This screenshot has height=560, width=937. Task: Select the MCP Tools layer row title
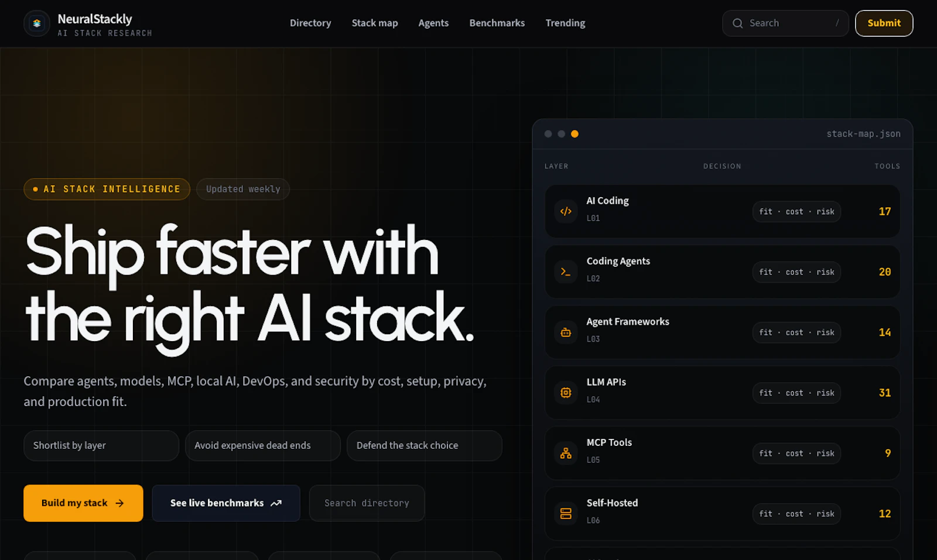tap(609, 442)
